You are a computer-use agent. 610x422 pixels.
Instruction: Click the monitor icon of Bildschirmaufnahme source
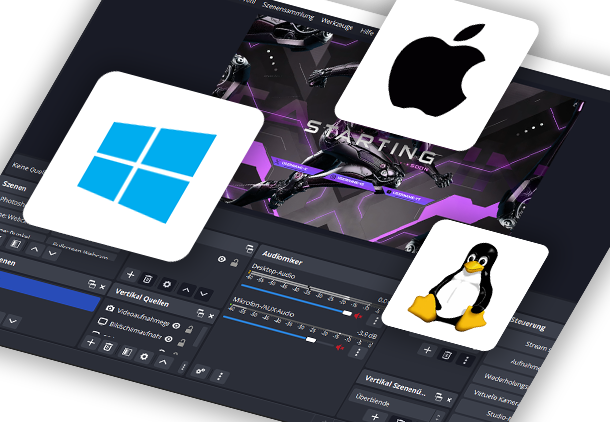tap(102, 321)
